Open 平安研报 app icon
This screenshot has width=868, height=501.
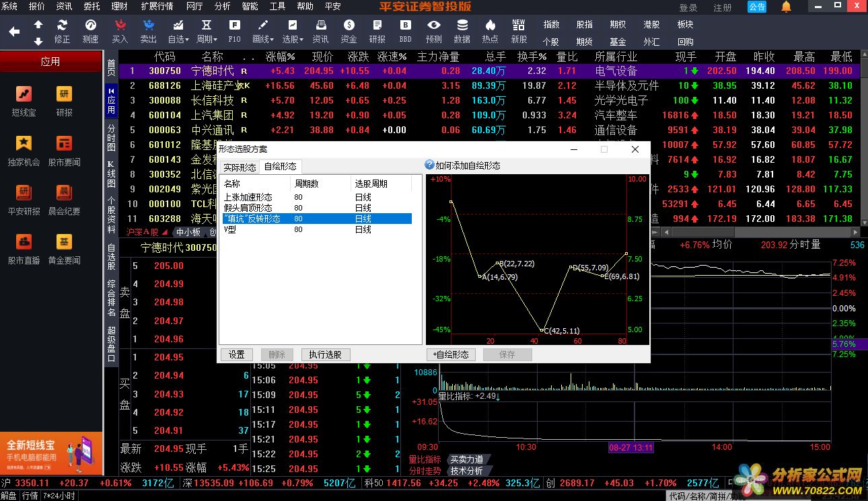[24, 199]
